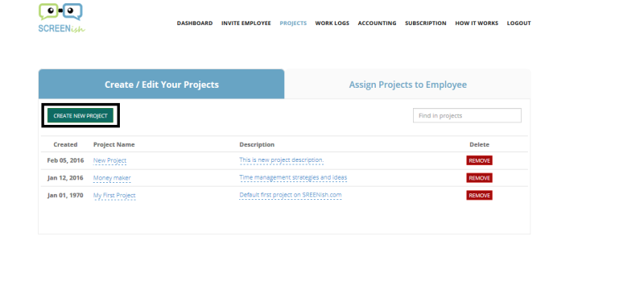Edit description 'This is new project description.'

pos(281,160)
